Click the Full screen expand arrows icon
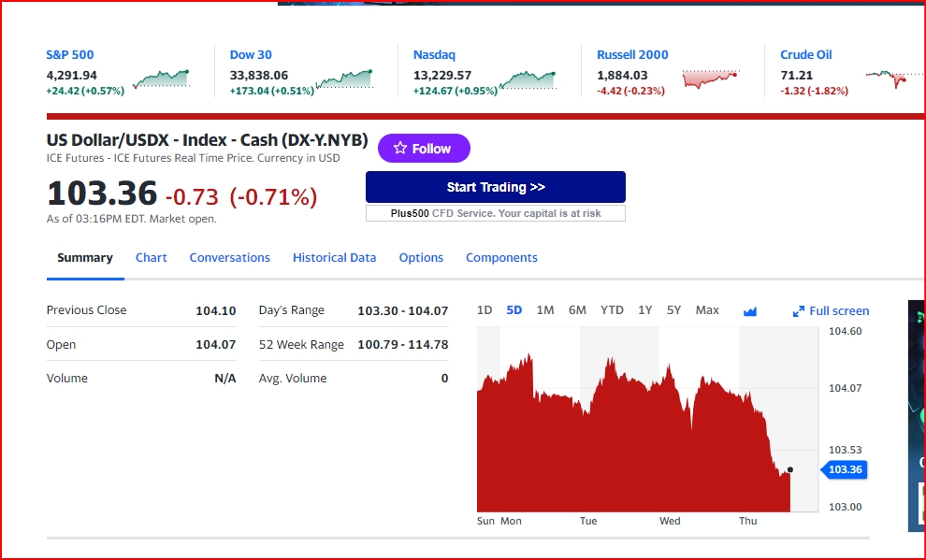This screenshot has width=926, height=560. [799, 311]
